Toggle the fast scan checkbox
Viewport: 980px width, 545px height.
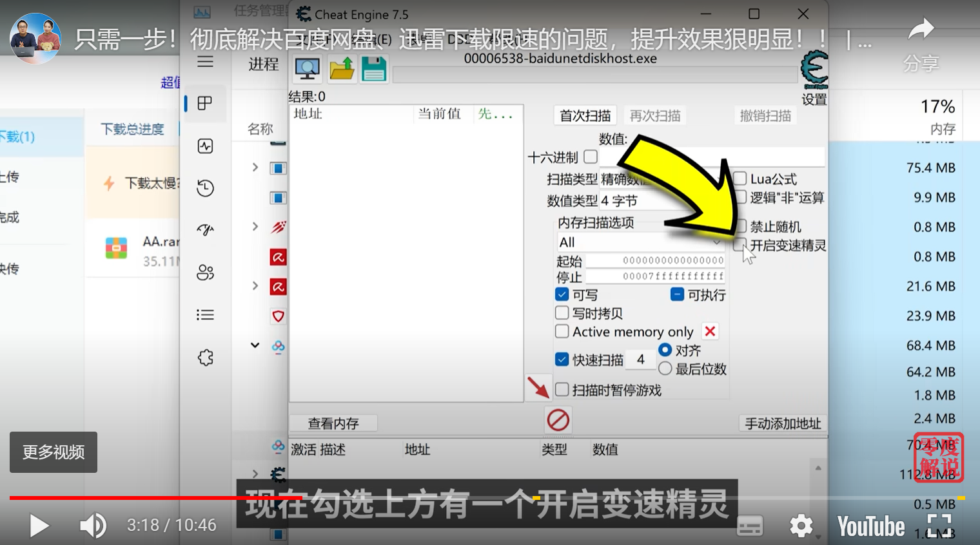coord(562,359)
